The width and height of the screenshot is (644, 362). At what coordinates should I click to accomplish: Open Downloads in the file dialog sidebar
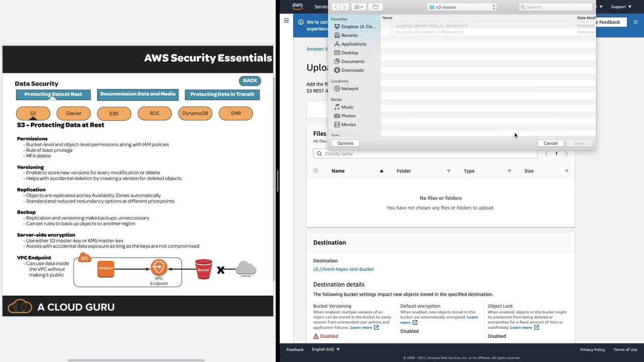tap(349, 70)
